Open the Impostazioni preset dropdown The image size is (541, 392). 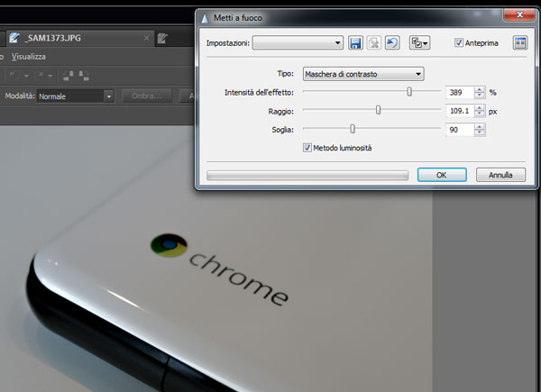pyautogui.click(x=298, y=43)
